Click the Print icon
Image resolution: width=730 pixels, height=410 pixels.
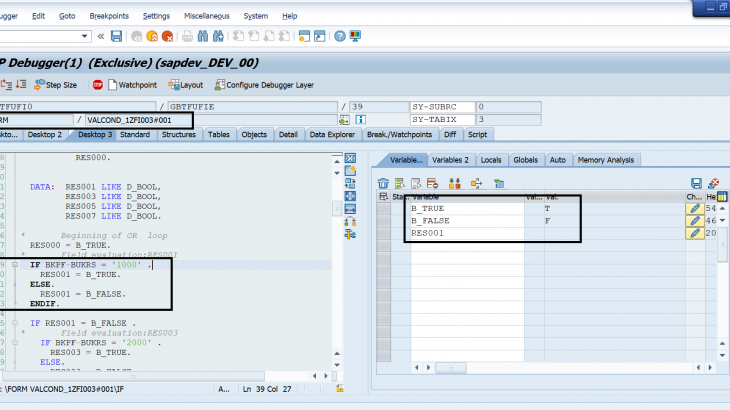187,36
